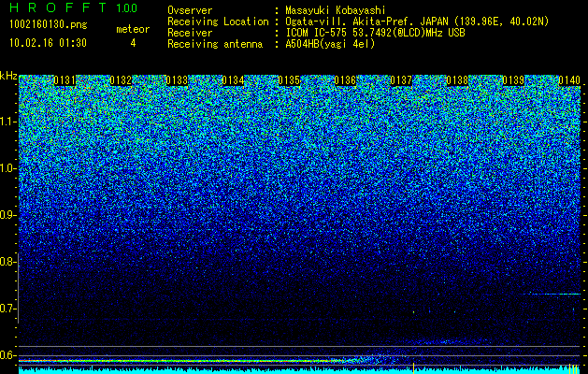588x374 pixels.
Task: Click the meteor count value 4
Action: tap(133, 43)
